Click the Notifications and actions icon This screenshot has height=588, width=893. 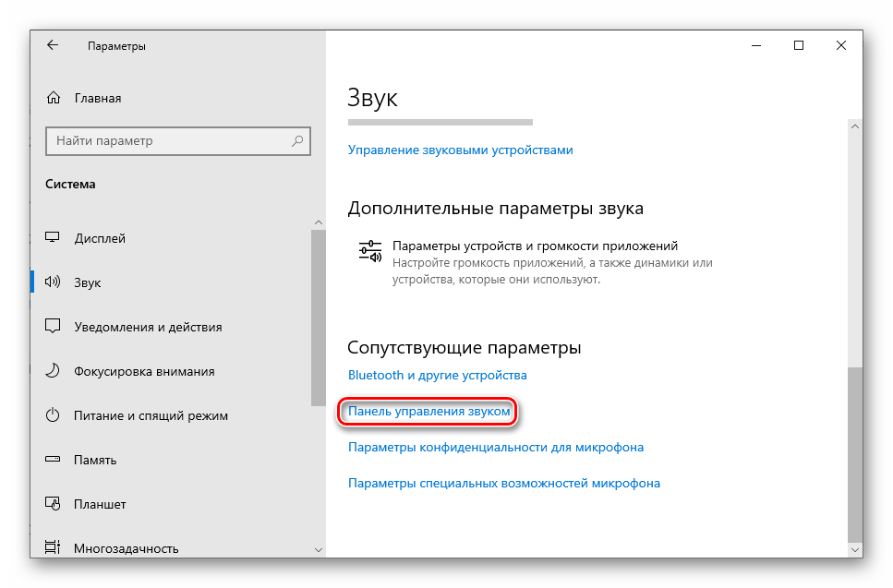click(54, 327)
